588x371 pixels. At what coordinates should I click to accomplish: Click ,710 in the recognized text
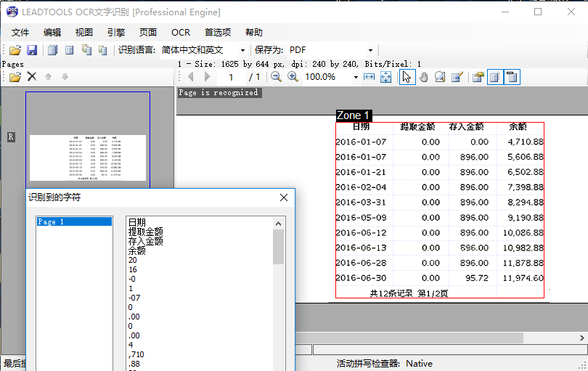(136, 354)
